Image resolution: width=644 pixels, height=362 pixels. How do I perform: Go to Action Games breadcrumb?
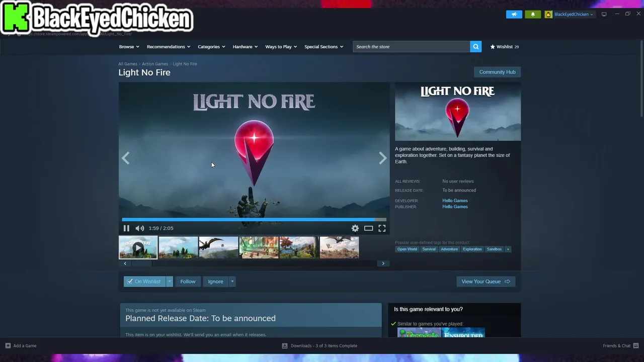pos(155,64)
